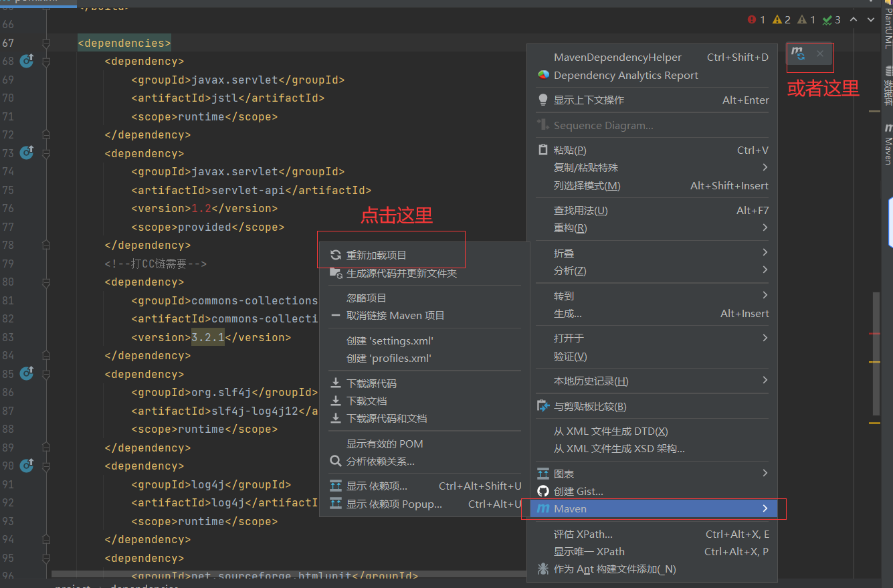Viewport: 893px width, 588px height.
Task: Click the typo indicator showing 3
Action: (831, 20)
